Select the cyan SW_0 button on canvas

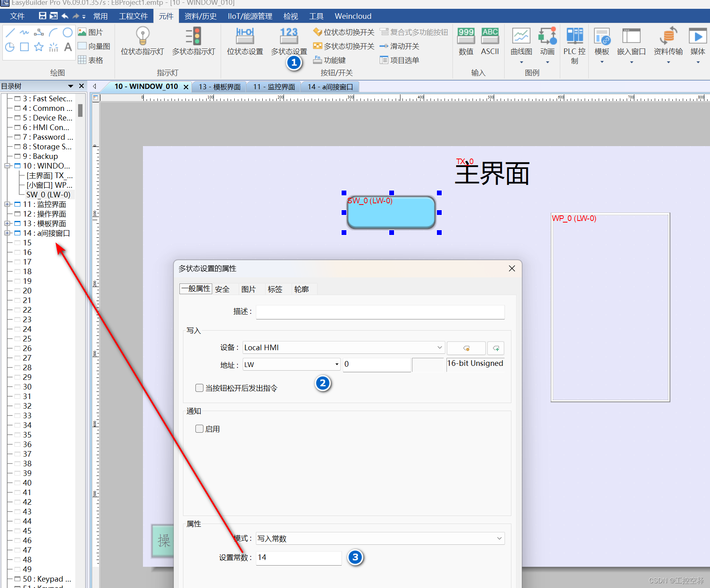coord(391,212)
